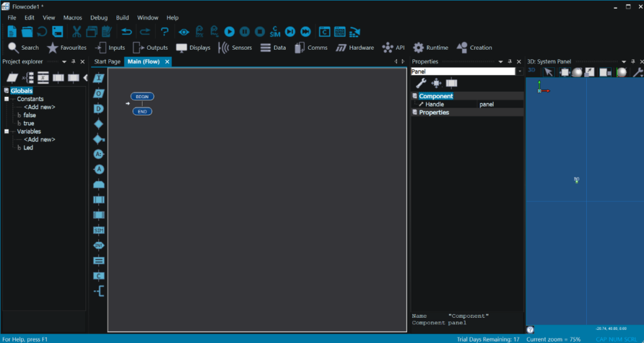Click the wrench icon in Properties panel

click(421, 83)
